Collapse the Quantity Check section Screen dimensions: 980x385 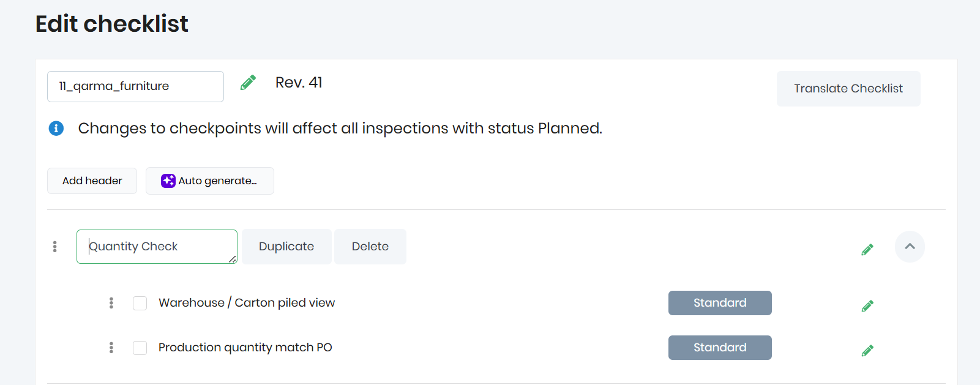pos(910,247)
